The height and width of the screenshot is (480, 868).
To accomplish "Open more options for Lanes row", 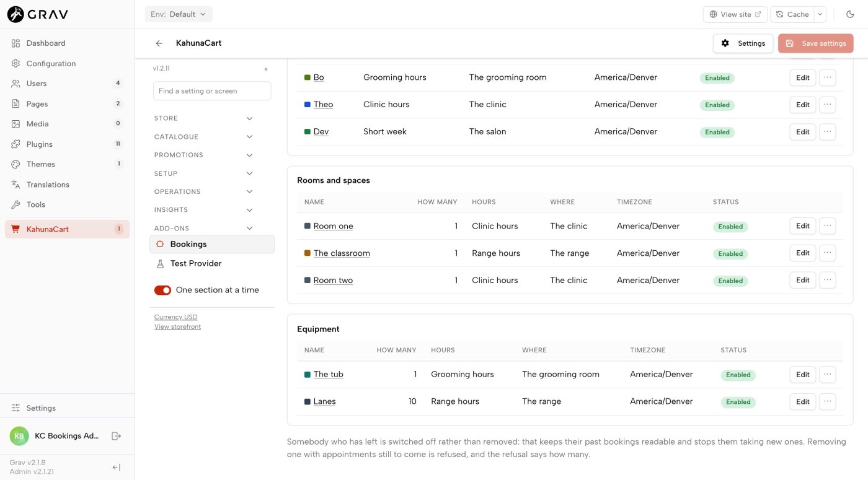I will pos(828,401).
